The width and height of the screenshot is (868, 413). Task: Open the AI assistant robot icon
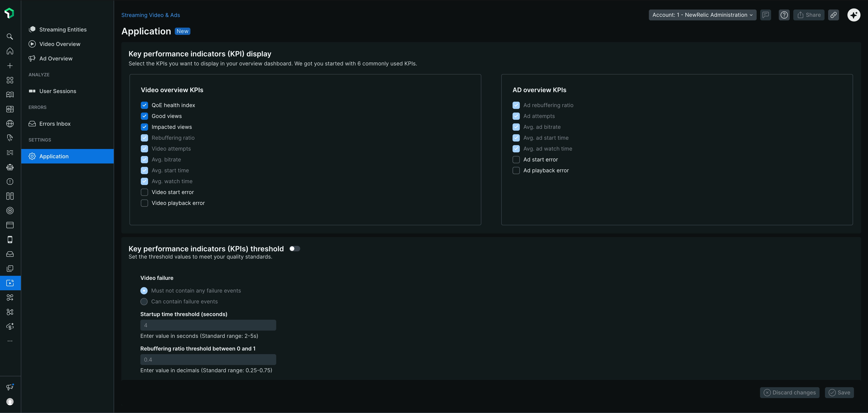(x=10, y=167)
